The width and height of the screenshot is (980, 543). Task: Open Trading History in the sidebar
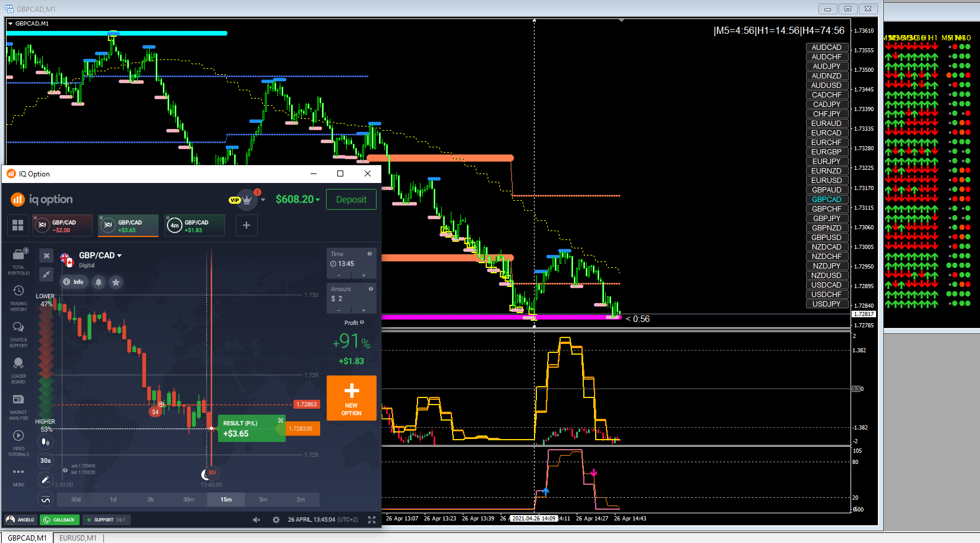18,298
